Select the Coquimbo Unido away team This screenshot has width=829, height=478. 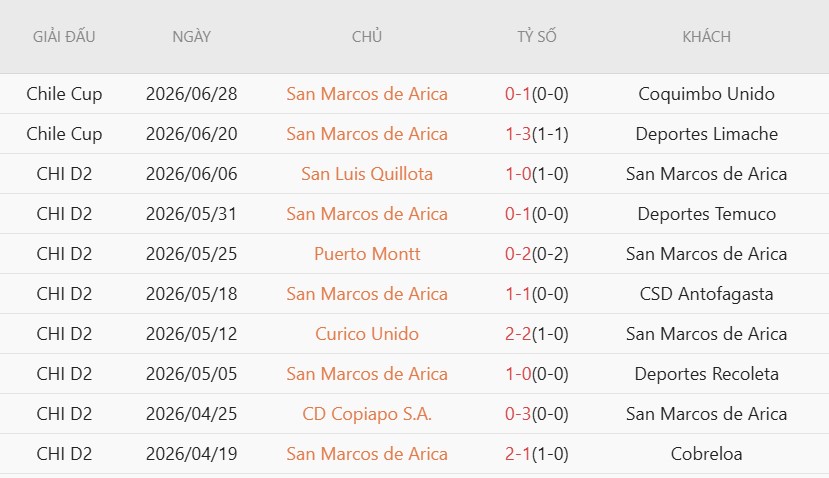706,94
